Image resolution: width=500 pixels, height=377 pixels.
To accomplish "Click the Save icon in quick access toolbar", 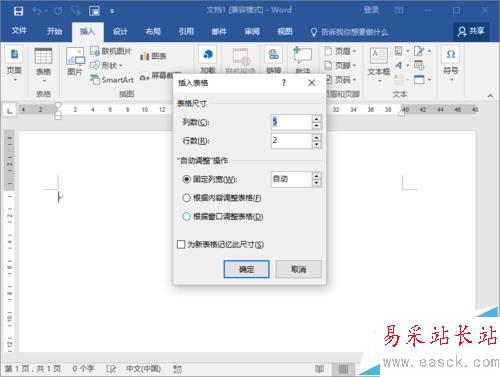I will [18, 11].
